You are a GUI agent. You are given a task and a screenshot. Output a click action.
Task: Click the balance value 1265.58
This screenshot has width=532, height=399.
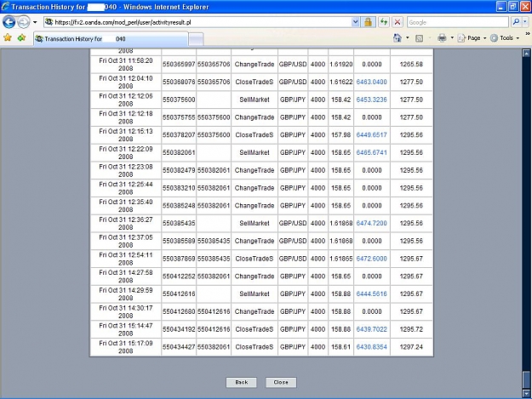(411, 65)
